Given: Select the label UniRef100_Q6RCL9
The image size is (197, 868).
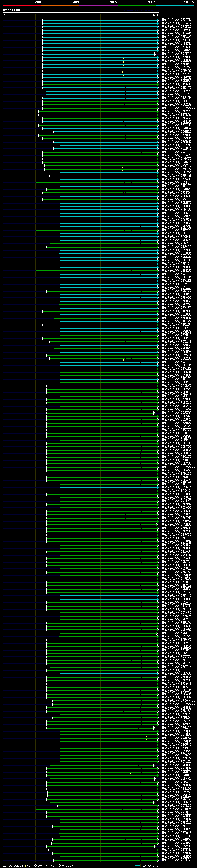Looking at the screenshot, I should 176,382.
